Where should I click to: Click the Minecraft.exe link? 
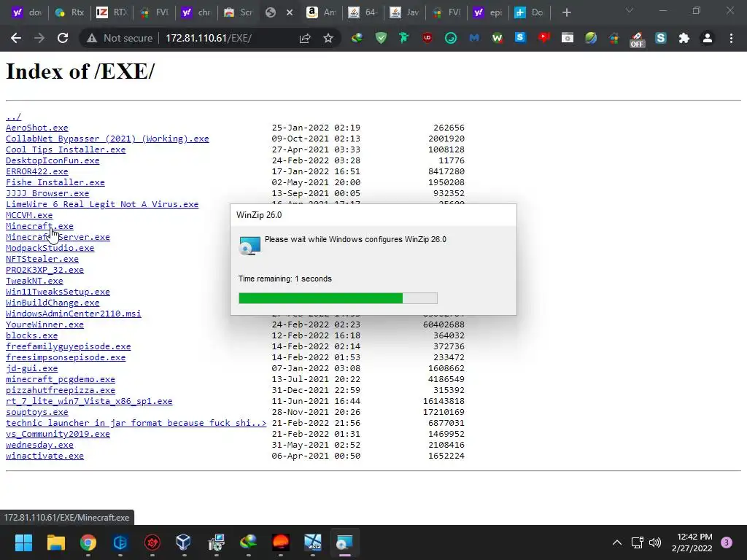point(39,226)
